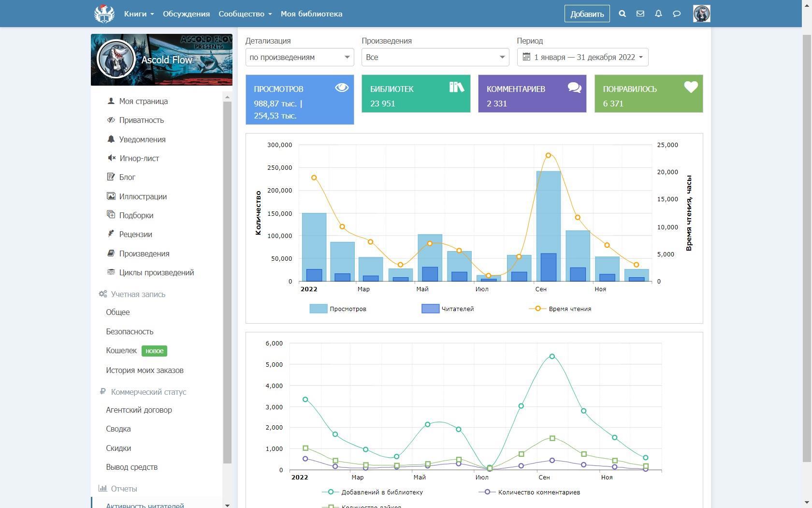Open the Период date range picker
812x508 pixels.
pyautogui.click(x=582, y=57)
